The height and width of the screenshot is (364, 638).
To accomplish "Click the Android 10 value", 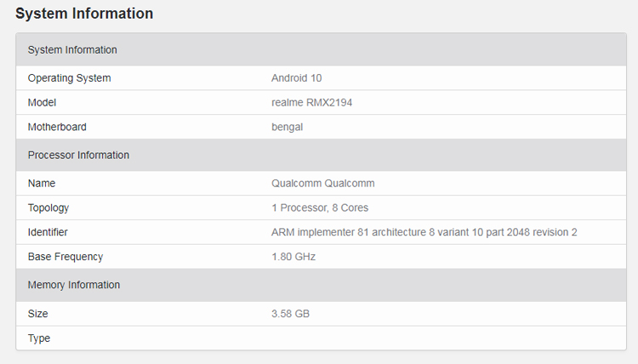I will 296,78.
